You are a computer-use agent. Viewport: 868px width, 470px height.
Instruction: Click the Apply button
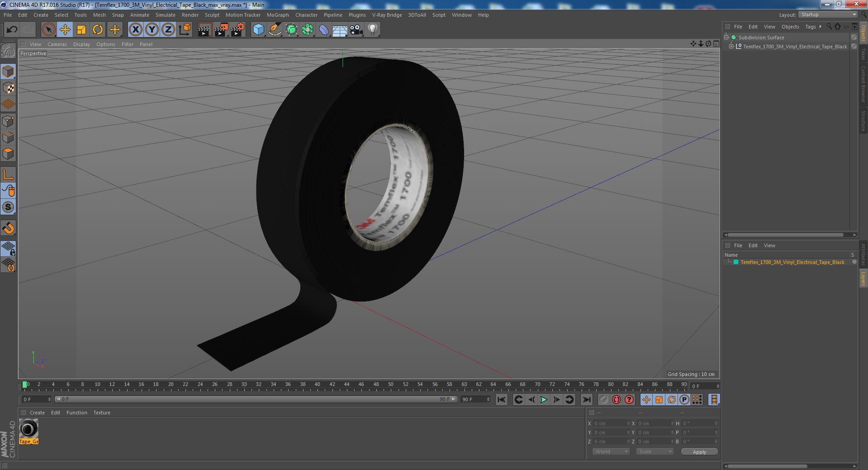699,451
